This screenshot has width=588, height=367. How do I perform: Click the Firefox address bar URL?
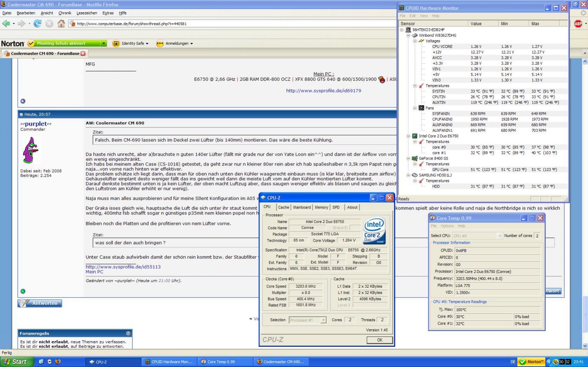coord(132,24)
